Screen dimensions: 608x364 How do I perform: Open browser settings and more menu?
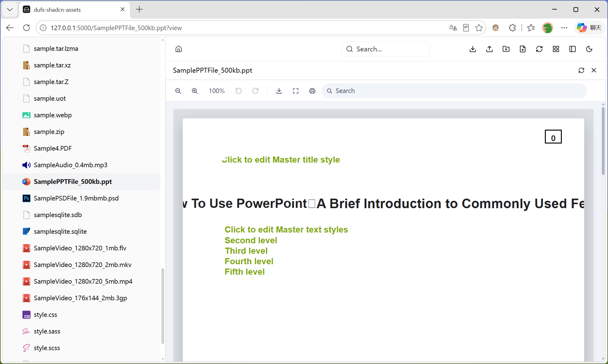[564, 28]
